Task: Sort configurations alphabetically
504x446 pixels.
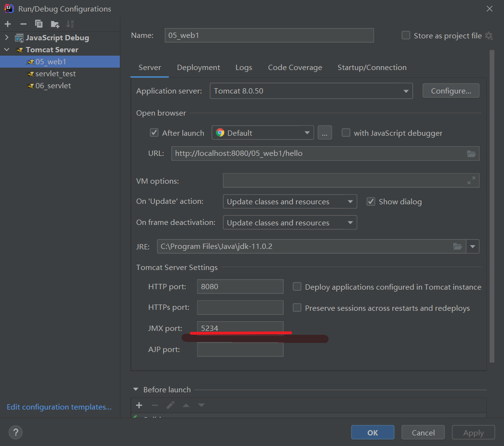Action: tap(70, 24)
